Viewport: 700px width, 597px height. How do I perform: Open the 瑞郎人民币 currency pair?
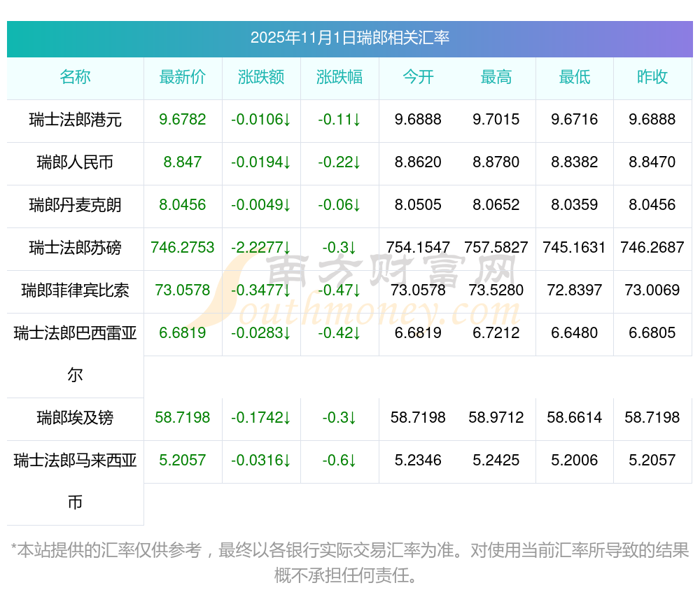pos(75,162)
